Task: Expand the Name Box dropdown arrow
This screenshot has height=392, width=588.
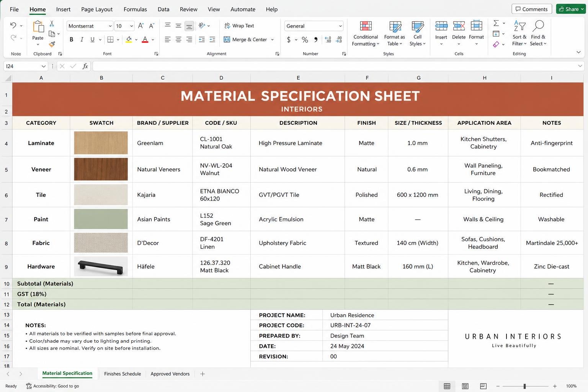Action: pyautogui.click(x=44, y=66)
